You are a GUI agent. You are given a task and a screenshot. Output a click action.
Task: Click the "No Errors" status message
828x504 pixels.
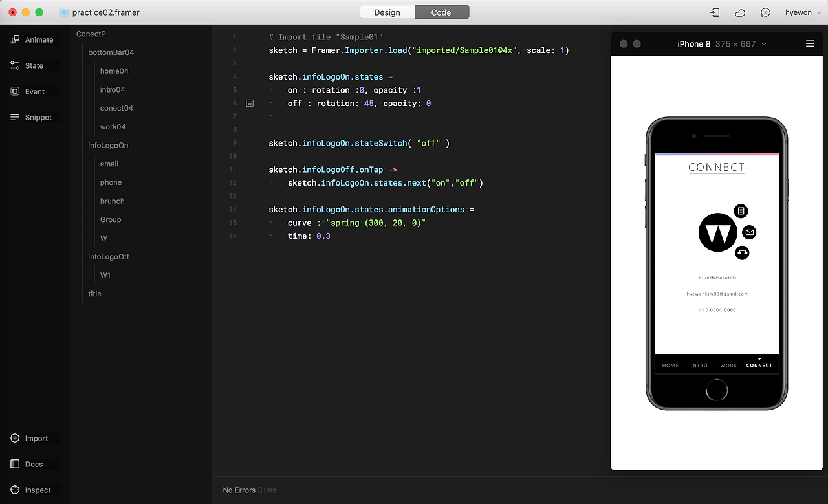tap(239, 490)
